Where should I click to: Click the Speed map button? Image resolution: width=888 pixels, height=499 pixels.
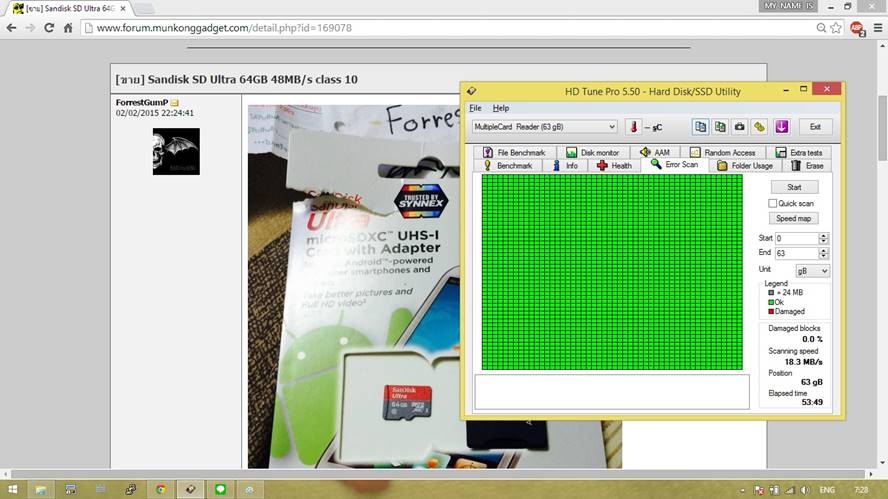[794, 218]
